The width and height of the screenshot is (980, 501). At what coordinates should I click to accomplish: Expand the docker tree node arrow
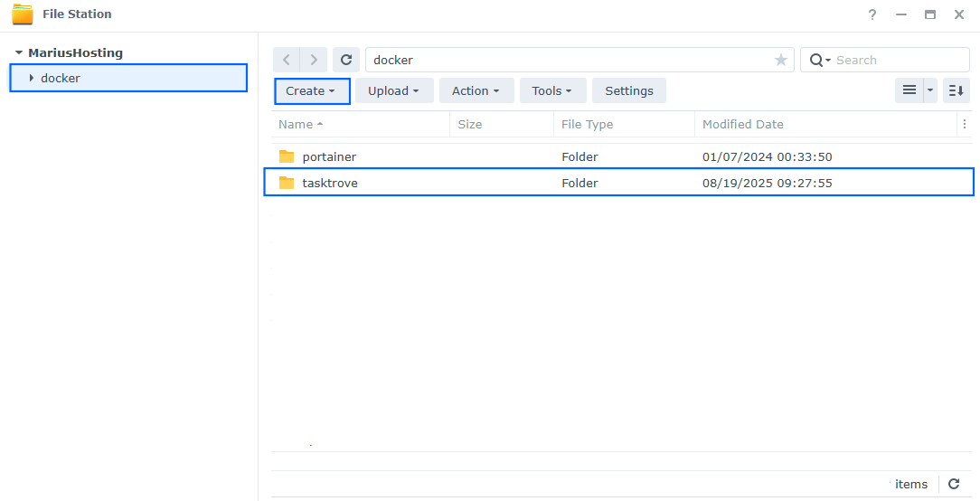(32, 78)
